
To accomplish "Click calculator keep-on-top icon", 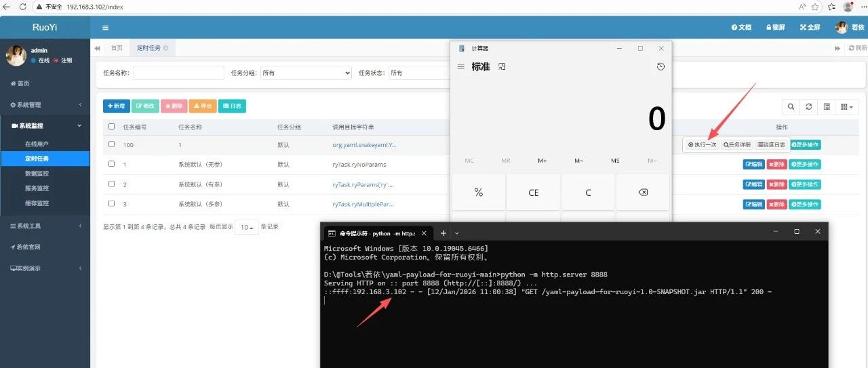I will (x=502, y=66).
